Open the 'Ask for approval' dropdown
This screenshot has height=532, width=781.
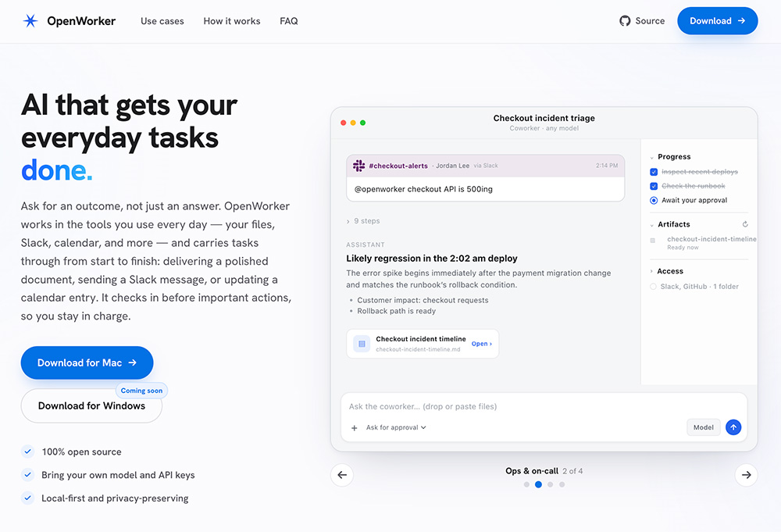tap(396, 427)
